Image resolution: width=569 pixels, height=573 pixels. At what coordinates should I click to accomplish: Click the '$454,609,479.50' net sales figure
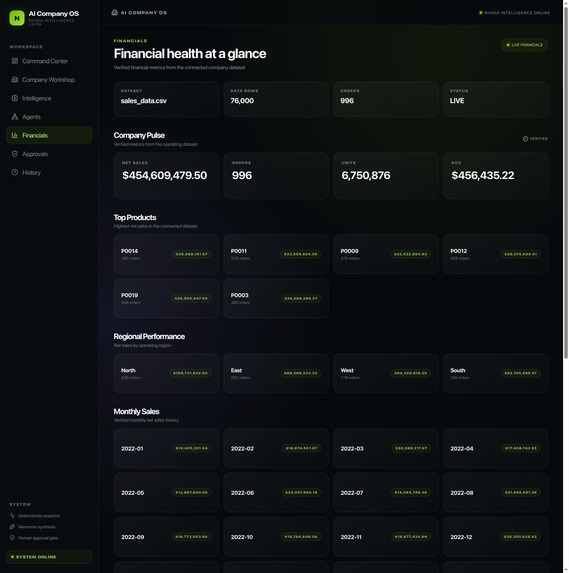tap(165, 175)
